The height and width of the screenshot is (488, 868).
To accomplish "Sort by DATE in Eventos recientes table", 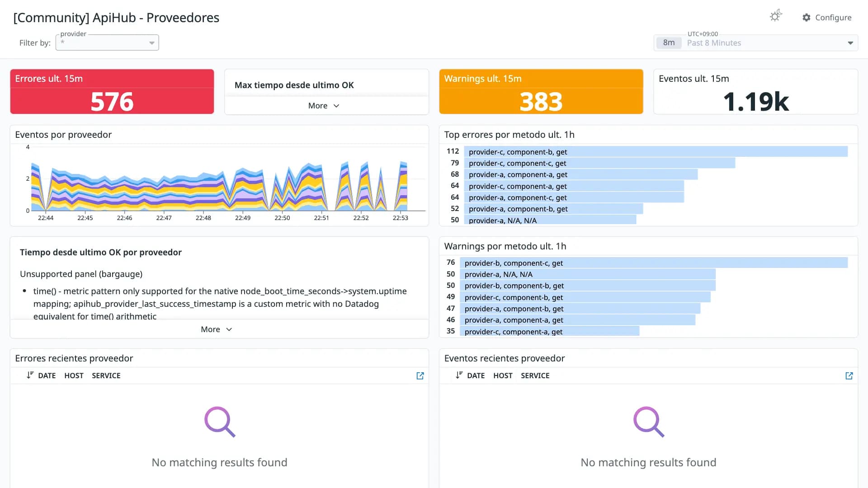I will (x=476, y=376).
